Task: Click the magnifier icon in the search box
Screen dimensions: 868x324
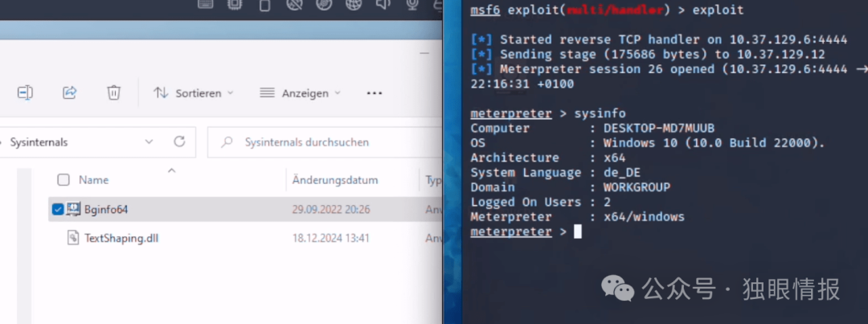Action: (227, 142)
